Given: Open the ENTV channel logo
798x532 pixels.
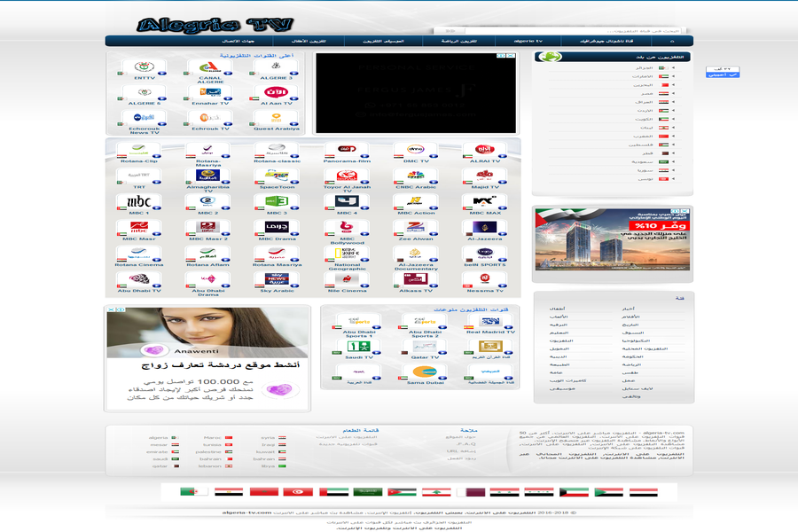Looking at the screenshot, I should [x=144, y=67].
